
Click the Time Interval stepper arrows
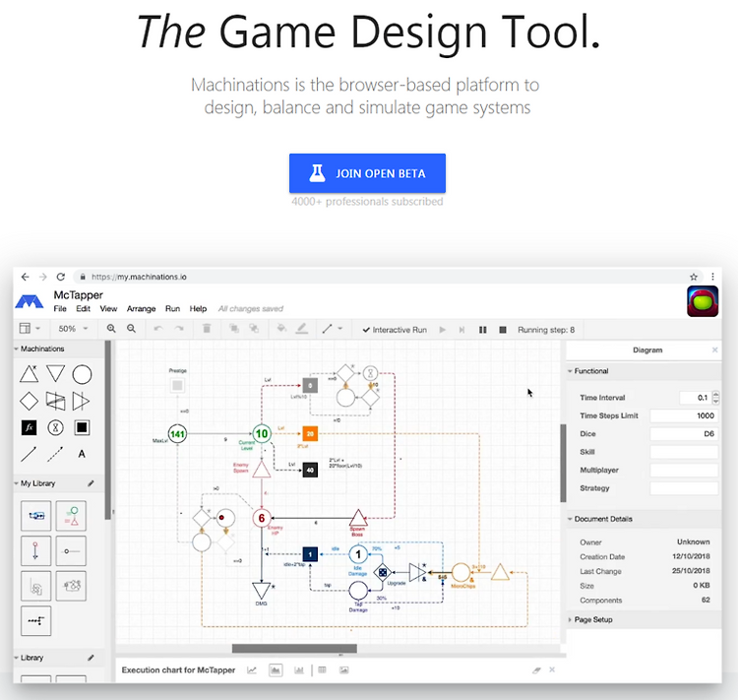(716, 398)
